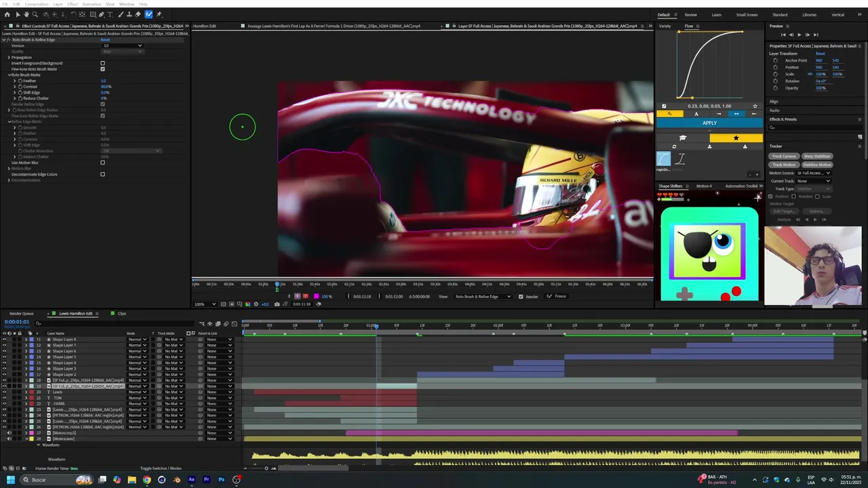Select the Selection arrow tool
Image resolution: width=868 pixels, height=488 pixels.
[18, 14]
